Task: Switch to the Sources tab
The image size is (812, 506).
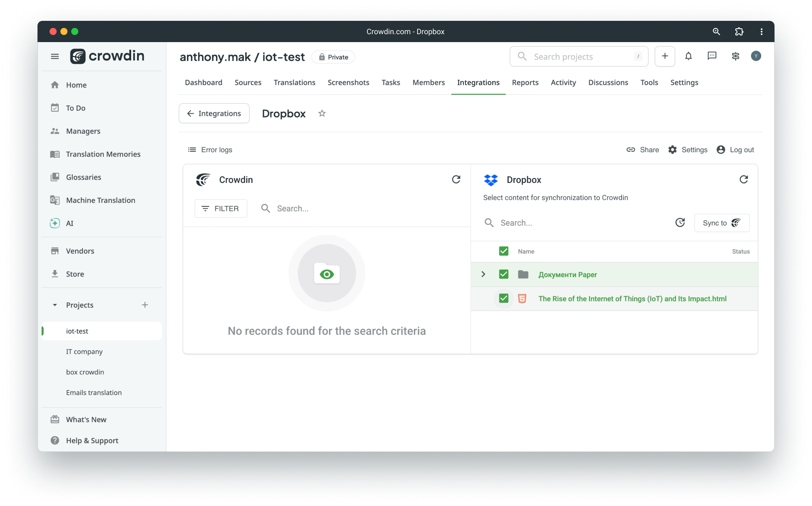Action: [x=248, y=83]
